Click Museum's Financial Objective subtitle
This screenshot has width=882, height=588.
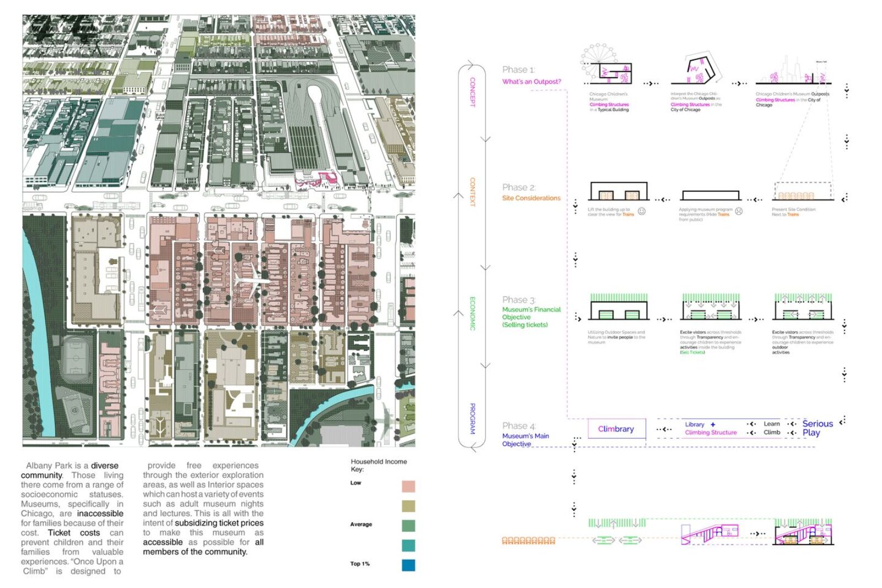tap(531, 317)
